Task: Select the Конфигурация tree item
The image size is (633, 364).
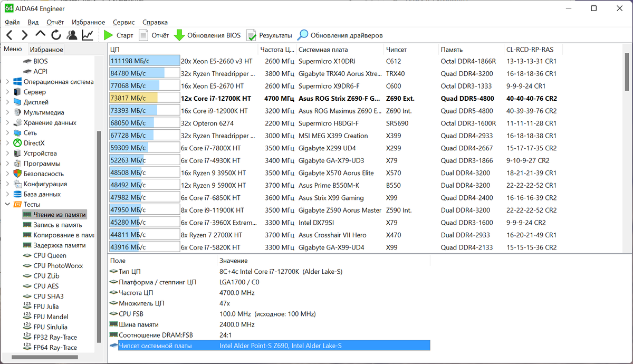Action: pyautogui.click(x=45, y=184)
